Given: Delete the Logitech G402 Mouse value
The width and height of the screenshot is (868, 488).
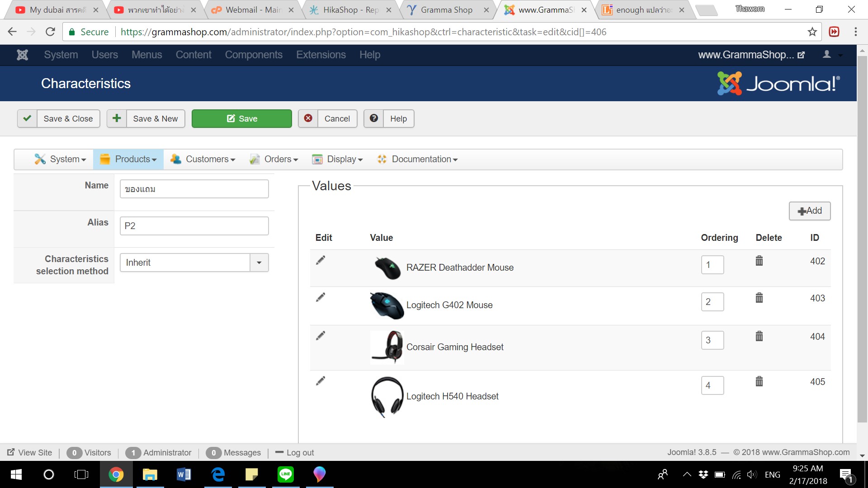Looking at the screenshot, I should (759, 298).
